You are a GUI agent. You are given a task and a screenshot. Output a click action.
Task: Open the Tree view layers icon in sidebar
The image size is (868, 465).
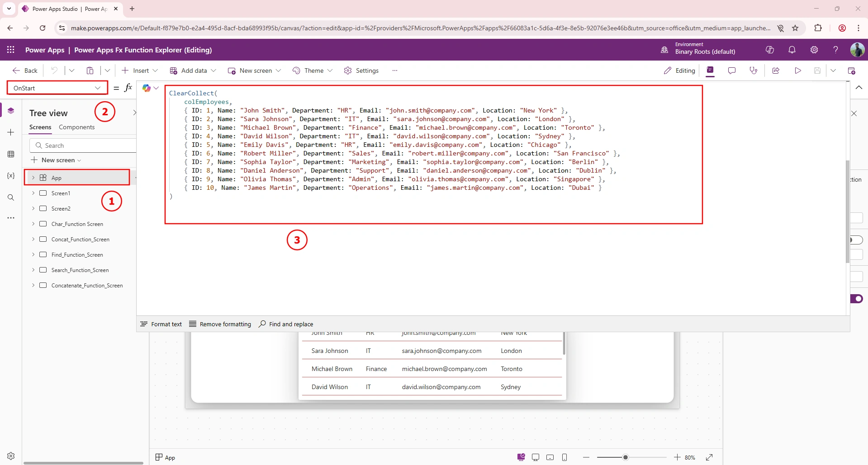click(11, 111)
